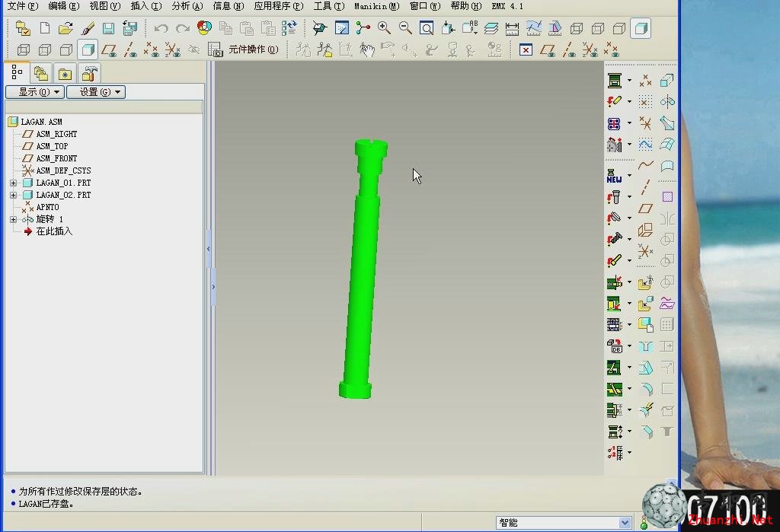Switch to the folder browser navigator tab
This screenshot has width=780, height=532.
[x=41, y=74]
